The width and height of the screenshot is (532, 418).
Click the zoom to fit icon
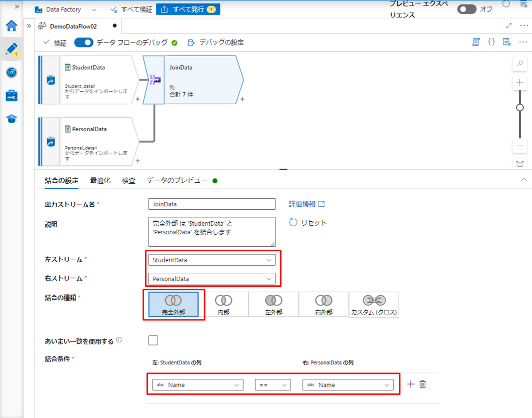pos(519,164)
